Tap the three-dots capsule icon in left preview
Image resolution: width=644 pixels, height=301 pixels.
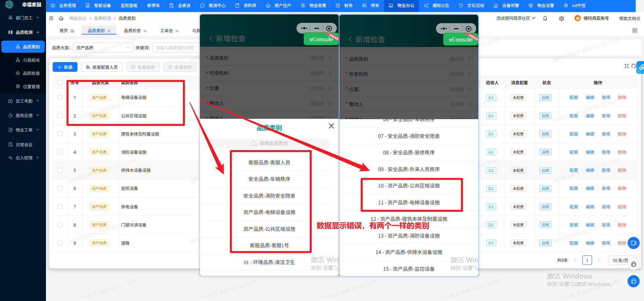click(304, 28)
